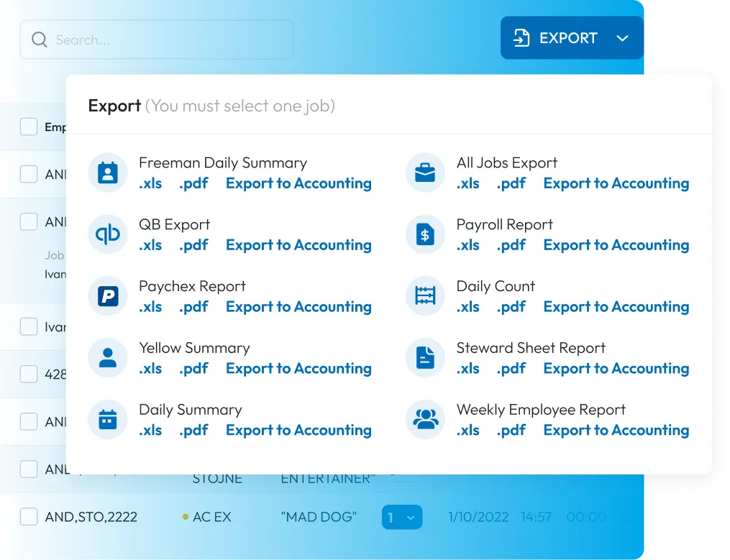Click the Yellow Summary person icon
Viewport: 730px width, 560px height.
tap(108, 358)
